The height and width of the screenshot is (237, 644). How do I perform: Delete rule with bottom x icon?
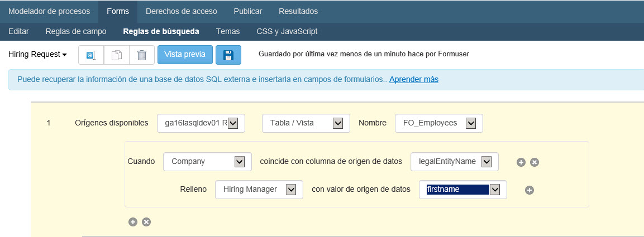tap(146, 222)
